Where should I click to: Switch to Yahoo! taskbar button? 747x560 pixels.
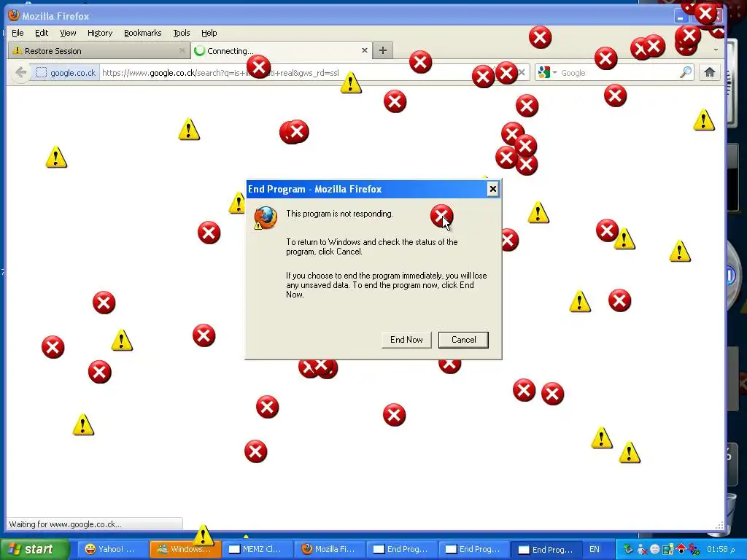[x=113, y=549]
